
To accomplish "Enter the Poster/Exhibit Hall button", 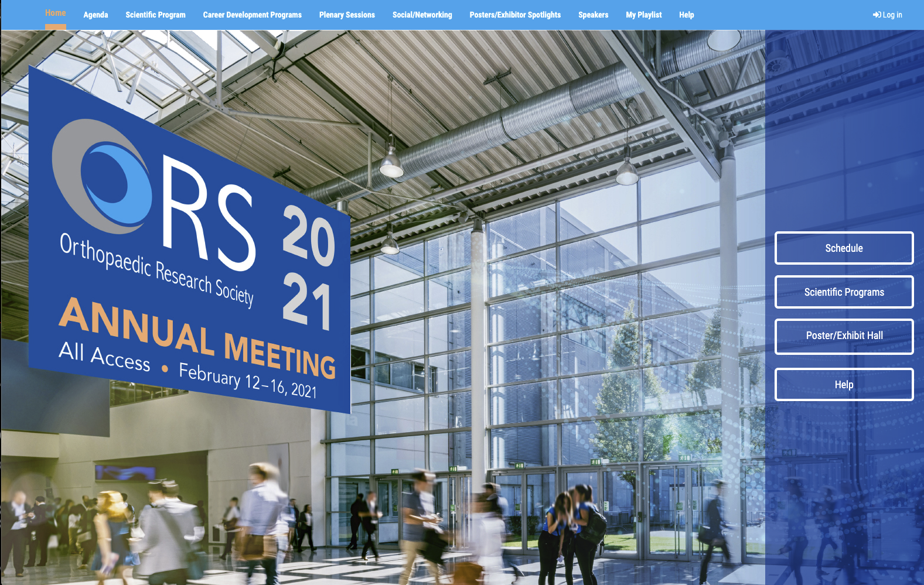I will tap(844, 336).
